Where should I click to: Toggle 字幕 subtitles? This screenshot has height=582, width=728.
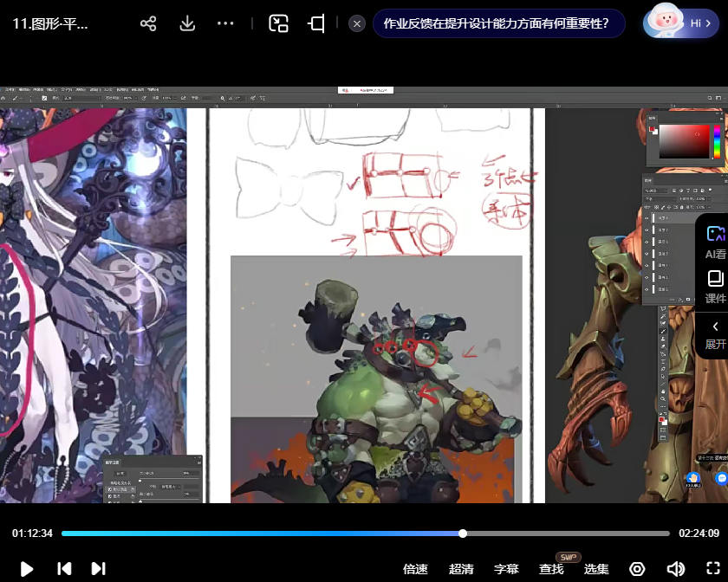coord(506,569)
